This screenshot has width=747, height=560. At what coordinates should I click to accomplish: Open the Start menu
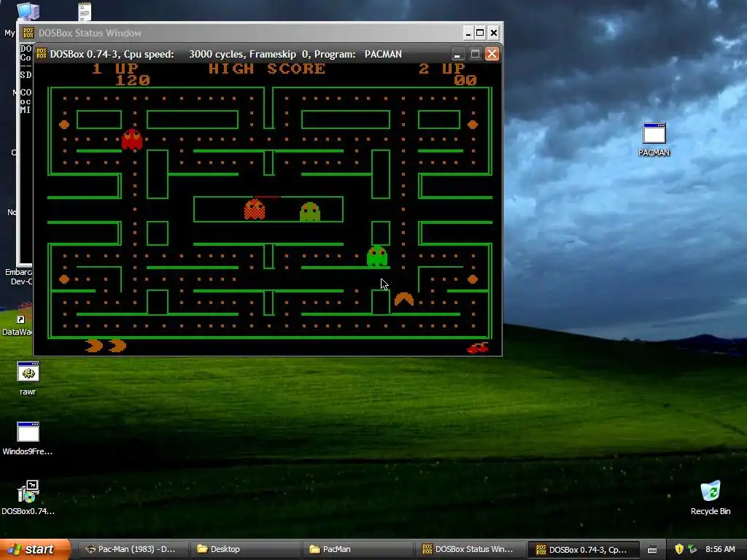click(x=35, y=549)
